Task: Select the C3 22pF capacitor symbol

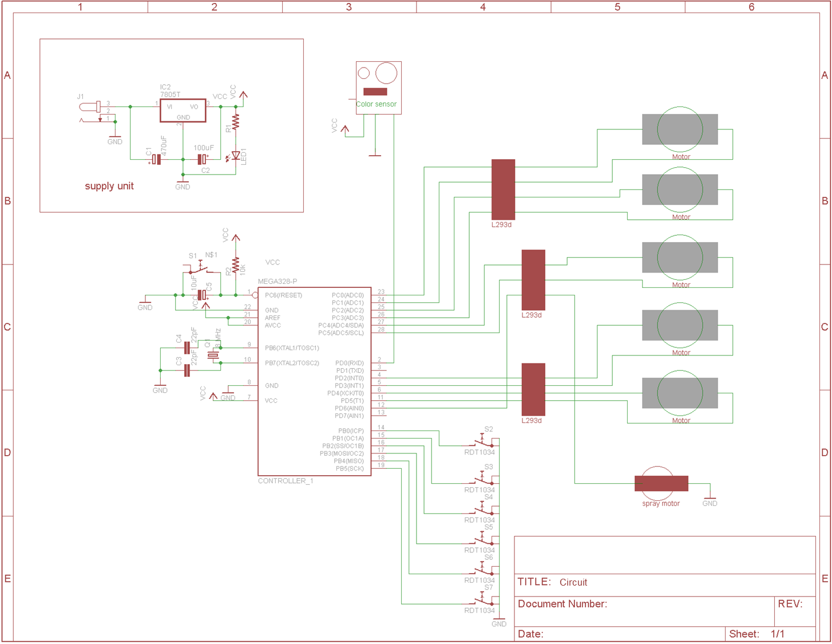Action: [x=187, y=370]
